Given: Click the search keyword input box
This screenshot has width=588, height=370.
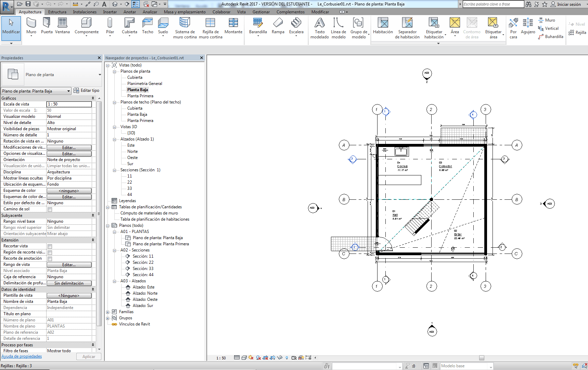Looking at the screenshot, I should point(493,4).
